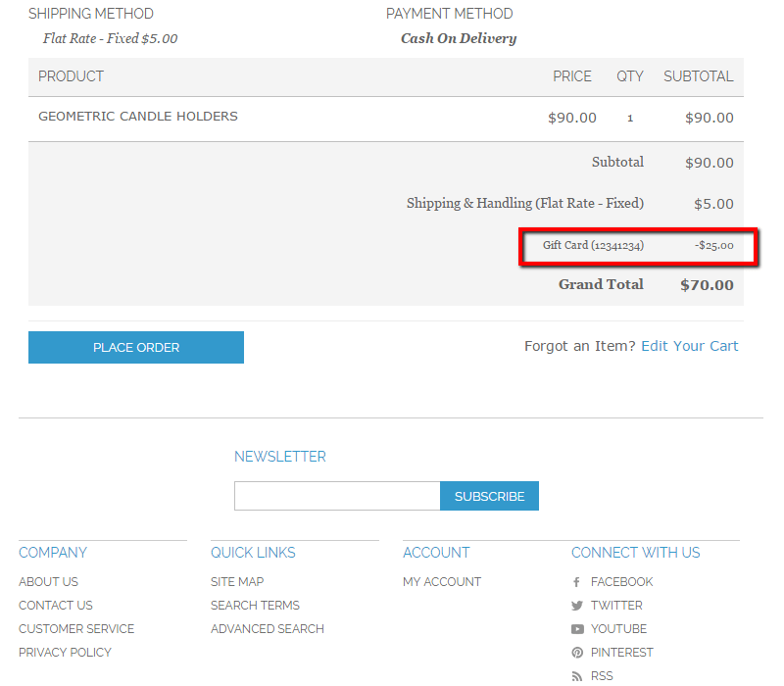Viewport: 784px width, 686px height.
Task: Click the RSS feed icon
Action: click(577, 675)
